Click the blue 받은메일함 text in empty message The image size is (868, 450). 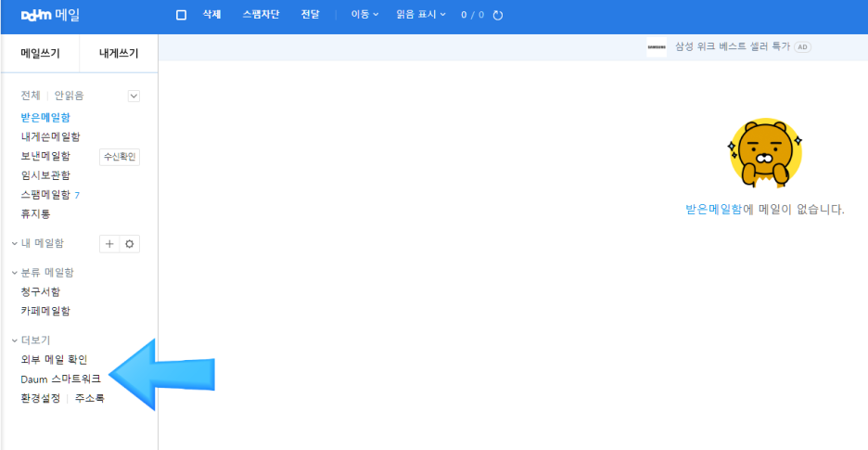pyautogui.click(x=713, y=210)
